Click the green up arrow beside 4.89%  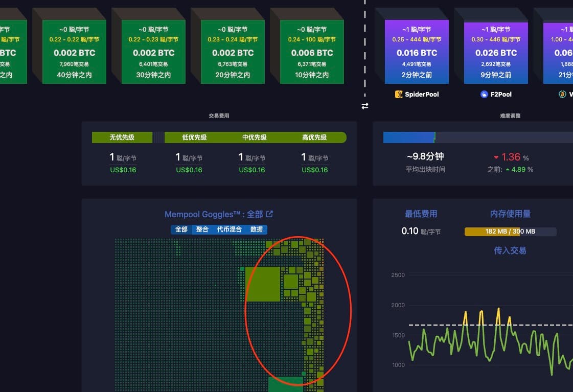[x=507, y=170]
